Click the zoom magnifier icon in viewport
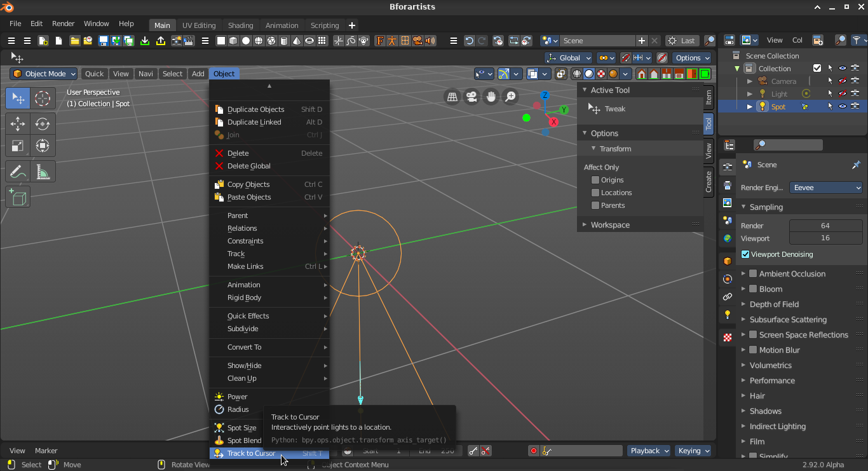The width and height of the screenshot is (868, 471). [510, 97]
